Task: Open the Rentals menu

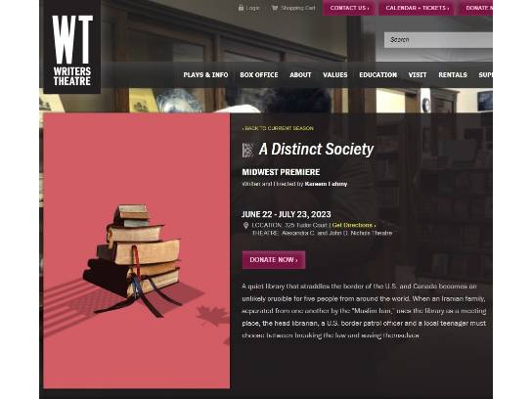Action: tap(453, 75)
